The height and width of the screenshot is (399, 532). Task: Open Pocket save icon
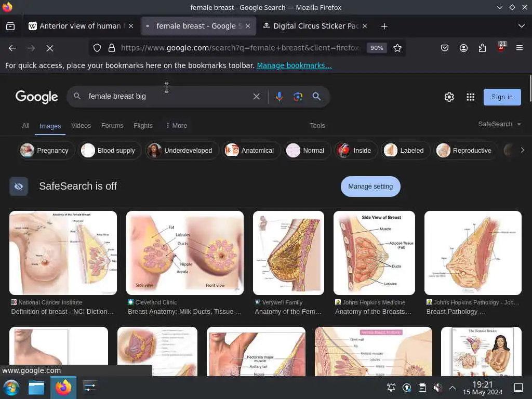445,48
